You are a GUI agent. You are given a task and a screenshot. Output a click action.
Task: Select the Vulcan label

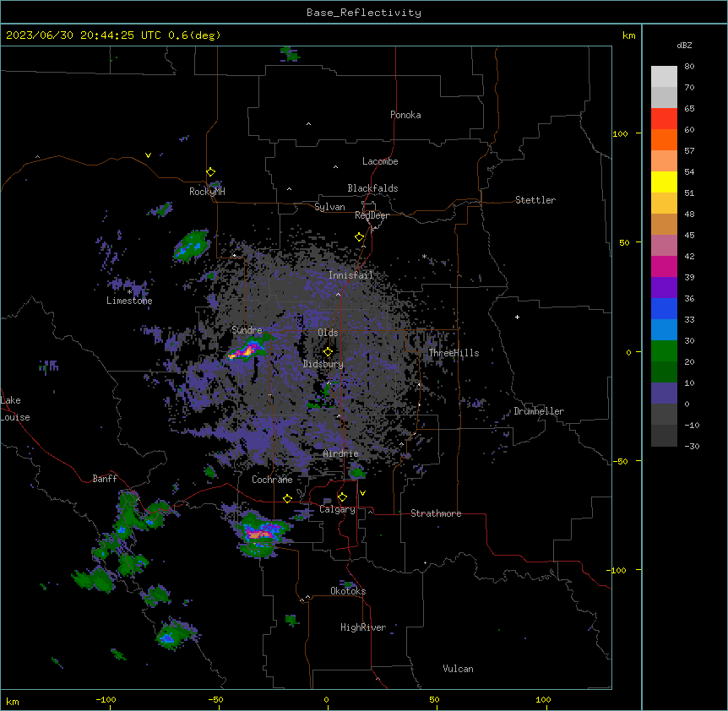pyautogui.click(x=458, y=669)
